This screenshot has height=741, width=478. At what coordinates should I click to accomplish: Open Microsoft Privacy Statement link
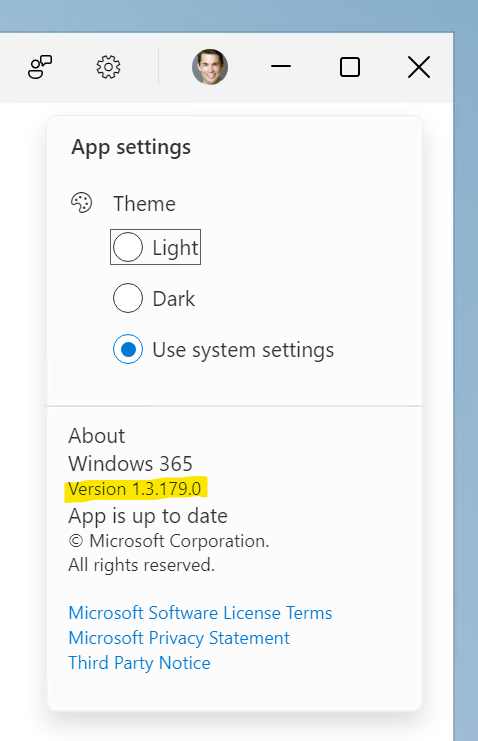tap(179, 638)
